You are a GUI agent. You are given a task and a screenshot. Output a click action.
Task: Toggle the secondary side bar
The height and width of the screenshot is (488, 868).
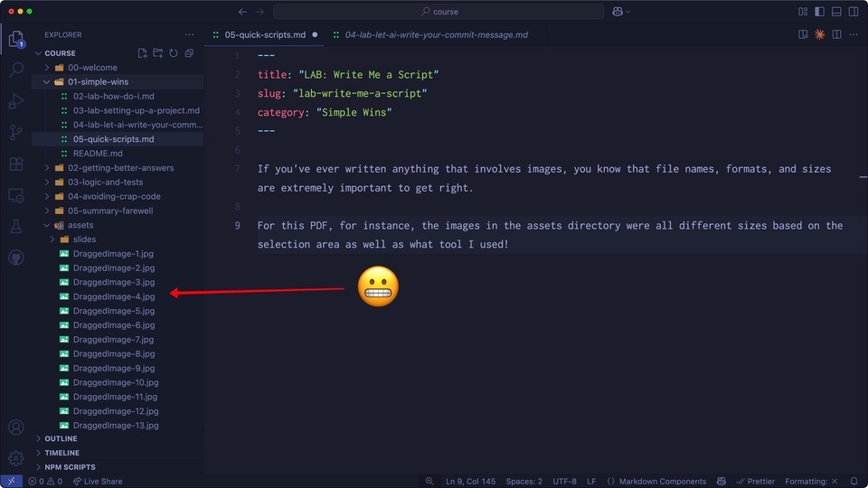854,12
